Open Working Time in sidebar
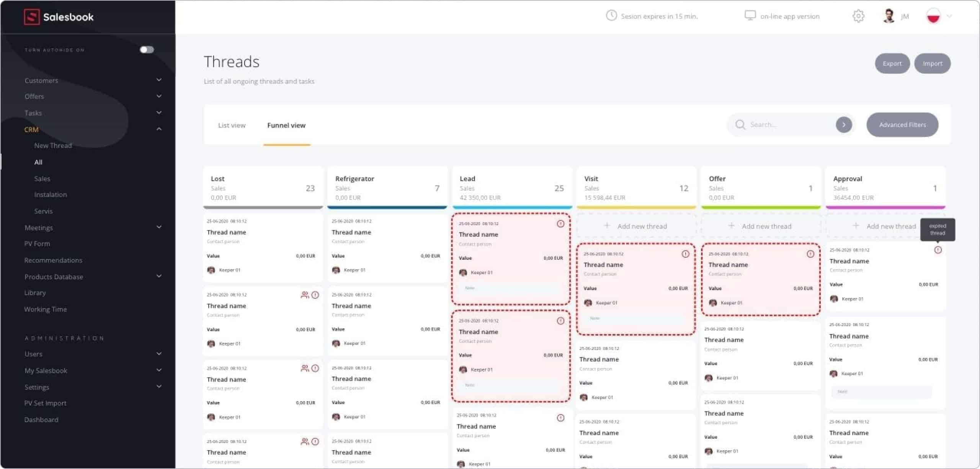This screenshot has width=980, height=469. point(45,309)
